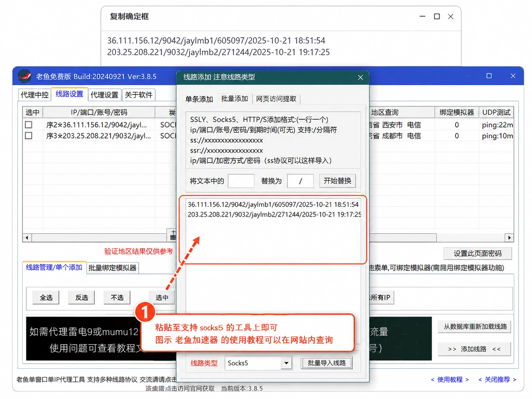Open the 网页访问提取 tab

[276, 99]
